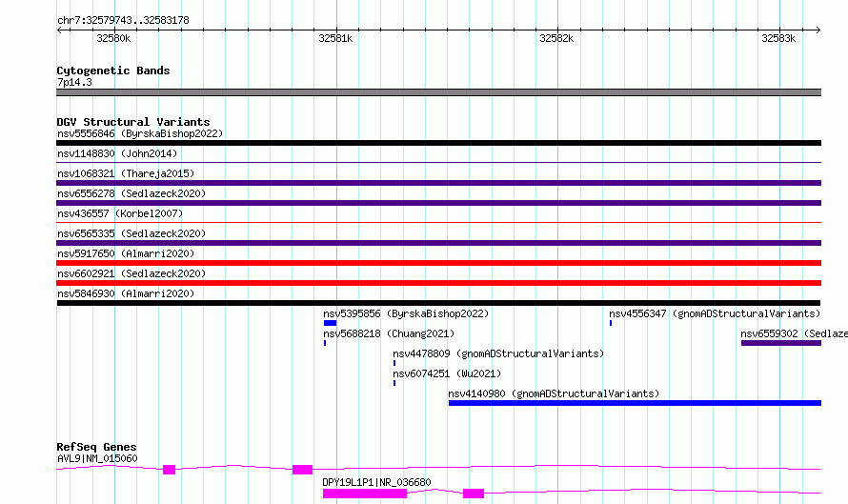The height and width of the screenshot is (504, 848).
Task: Click the nsv5688218 (Chuang2021) label
Action: click(389, 333)
